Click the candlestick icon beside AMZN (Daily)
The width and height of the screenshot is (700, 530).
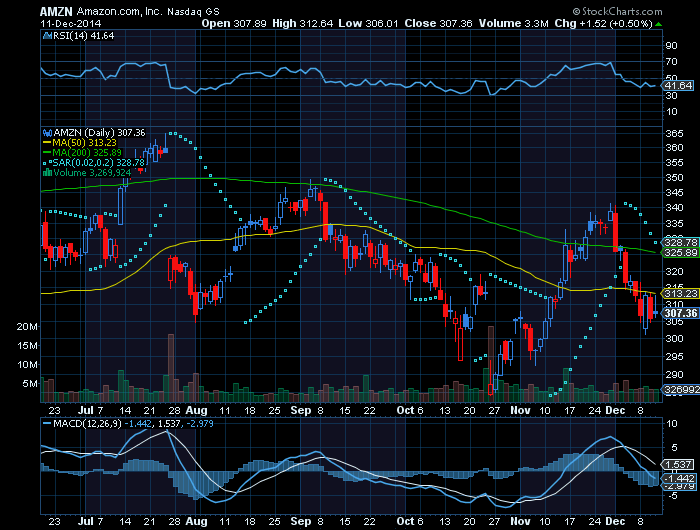click(47, 133)
